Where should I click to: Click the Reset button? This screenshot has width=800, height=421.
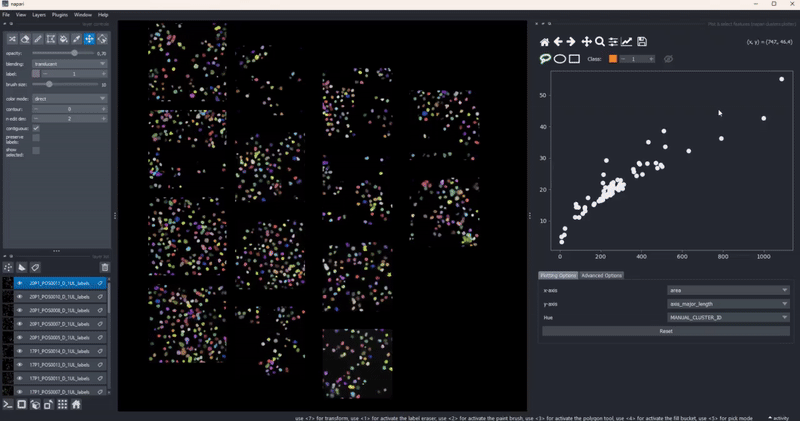(x=666, y=331)
